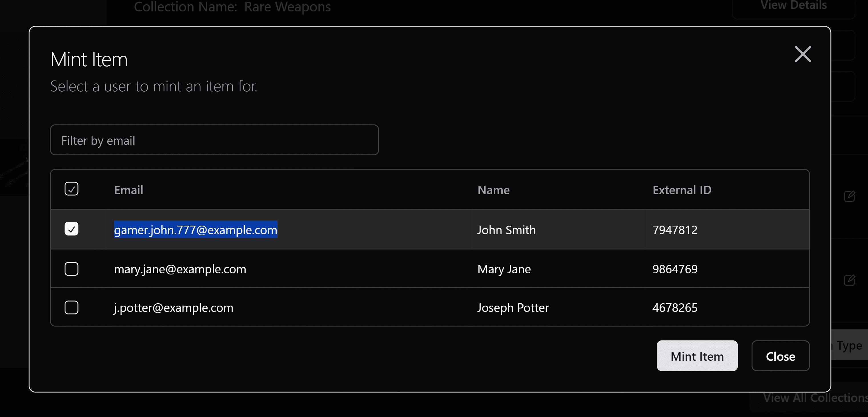Click the Name column header

pyautogui.click(x=493, y=190)
